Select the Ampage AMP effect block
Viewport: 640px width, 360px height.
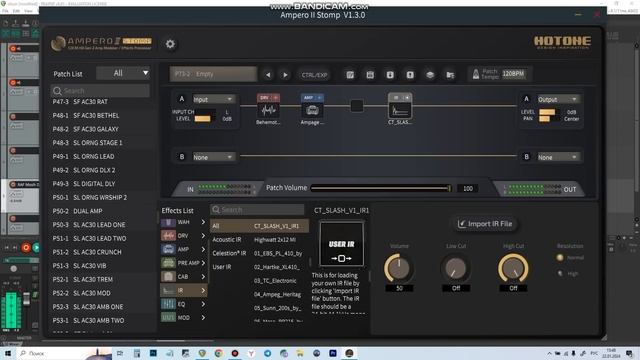[x=312, y=110]
